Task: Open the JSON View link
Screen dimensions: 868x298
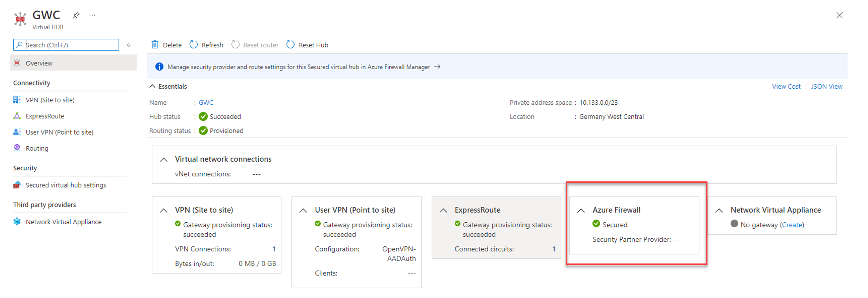Action: point(826,87)
